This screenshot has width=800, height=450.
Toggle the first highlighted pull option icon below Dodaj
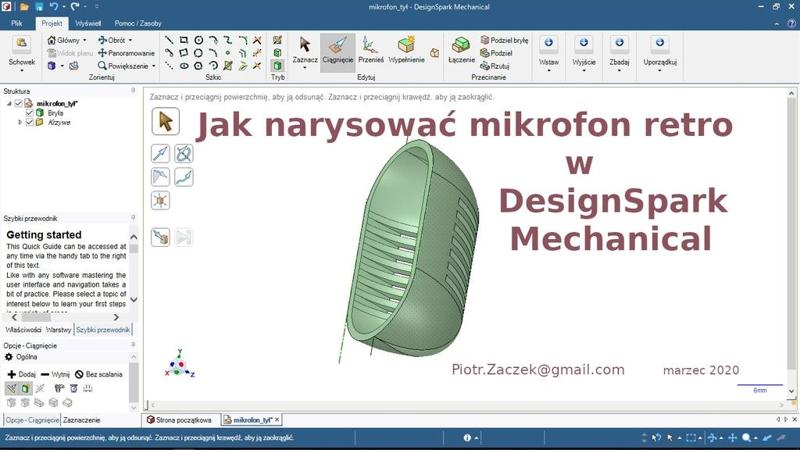pyautogui.click(x=11, y=389)
